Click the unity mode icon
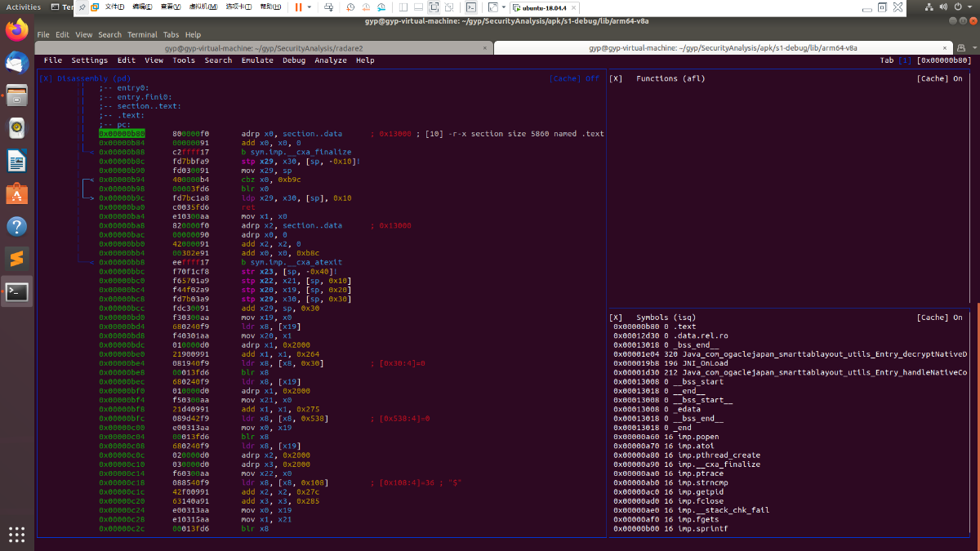Screen dimensions: 980x551 450,7
